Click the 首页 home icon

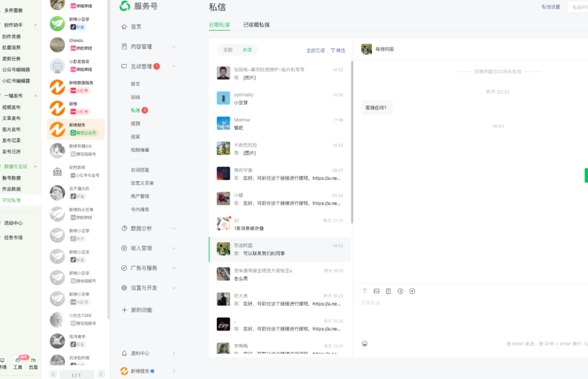(124, 27)
